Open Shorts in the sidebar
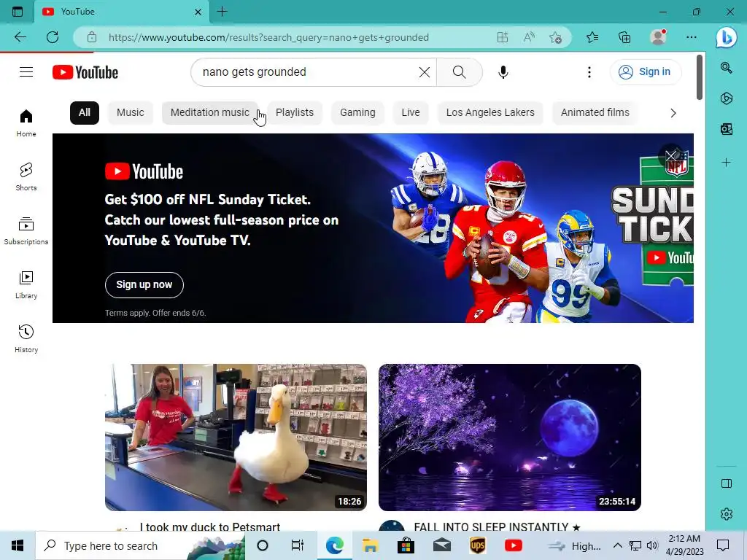The image size is (747, 560). pyautogui.click(x=26, y=177)
